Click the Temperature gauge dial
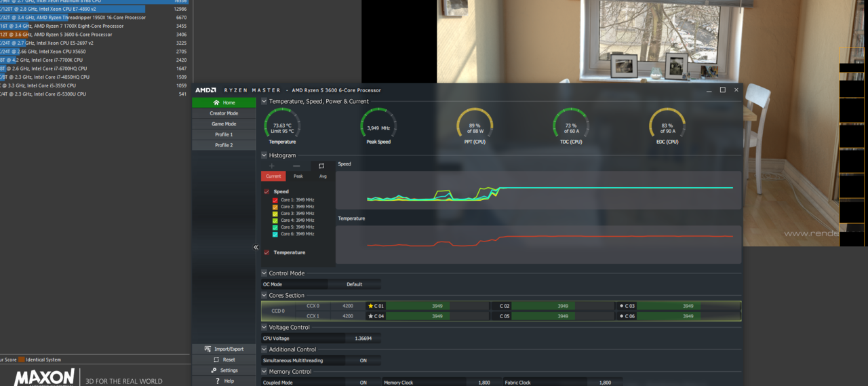This screenshot has width=868, height=386. point(282,124)
